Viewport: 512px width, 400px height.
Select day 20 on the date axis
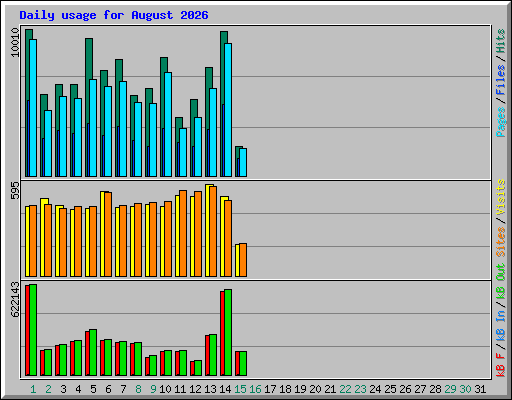[x=315, y=389]
